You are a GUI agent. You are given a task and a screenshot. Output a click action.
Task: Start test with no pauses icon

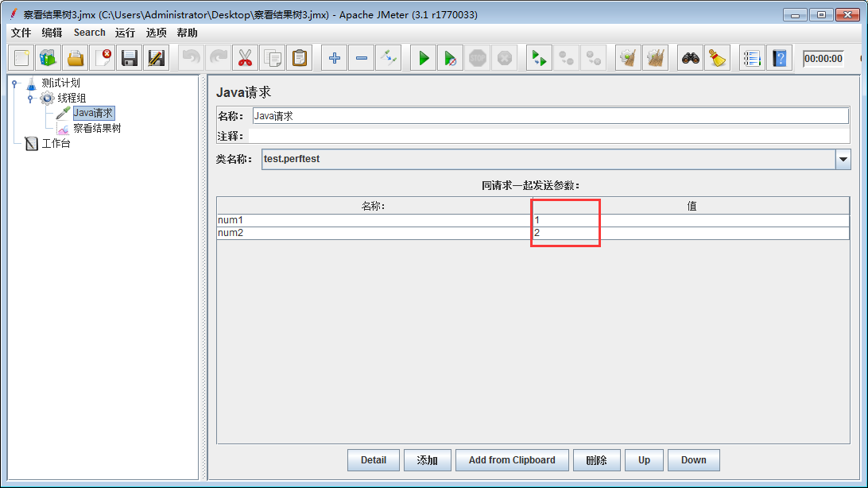pyautogui.click(x=451, y=58)
